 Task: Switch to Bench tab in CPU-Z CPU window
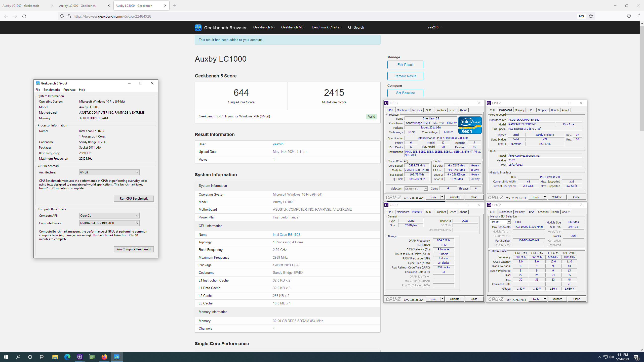tap(452, 110)
